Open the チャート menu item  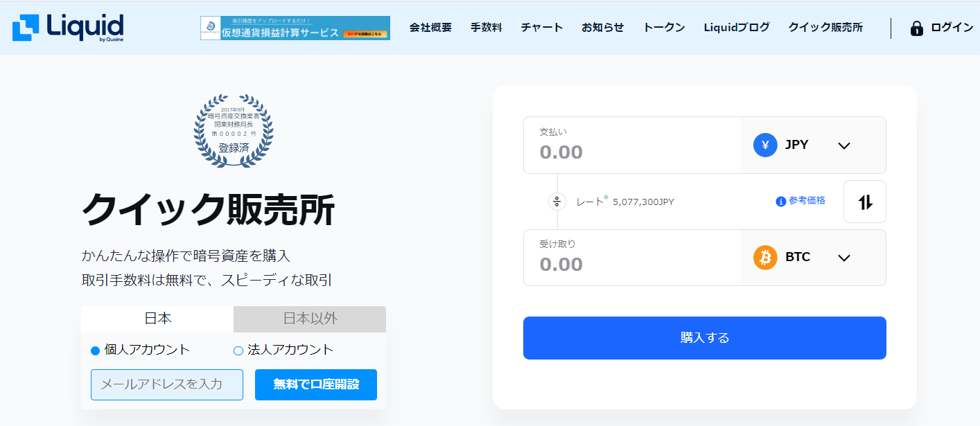point(541,28)
